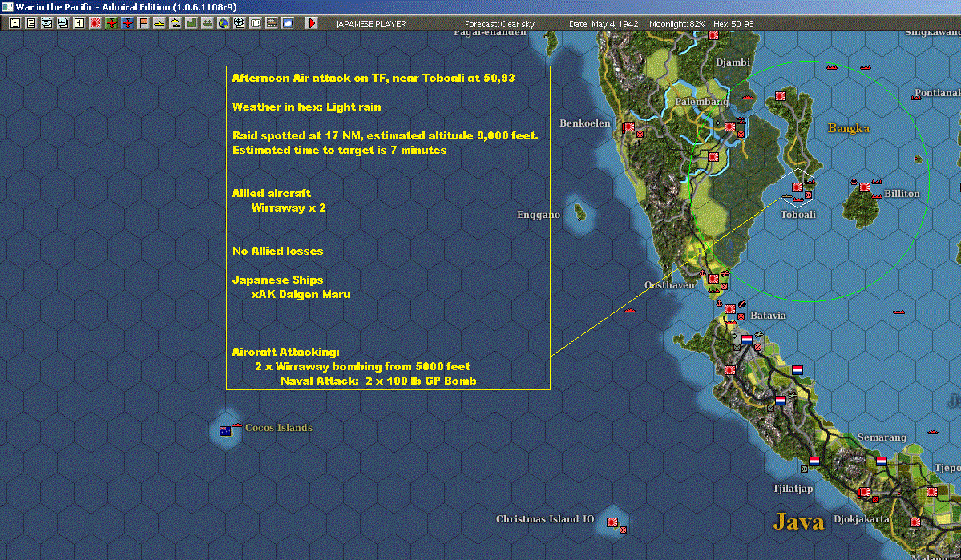Screen dimensions: 961x560
Task: Click the red plane on blue icon
Action: pos(127,23)
